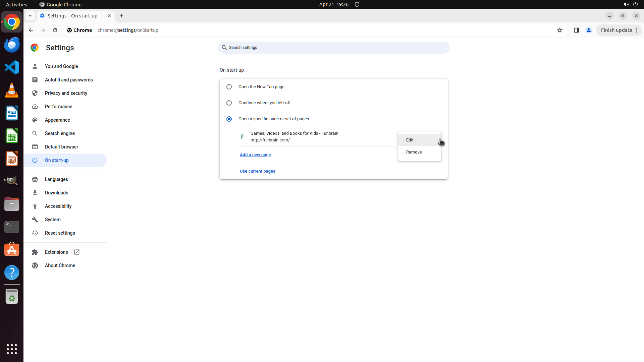Select Open a specific page option

[229, 119]
